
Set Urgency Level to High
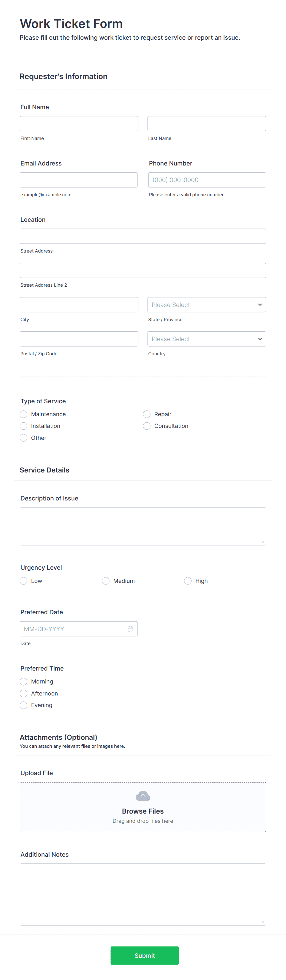(x=188, y=580)
